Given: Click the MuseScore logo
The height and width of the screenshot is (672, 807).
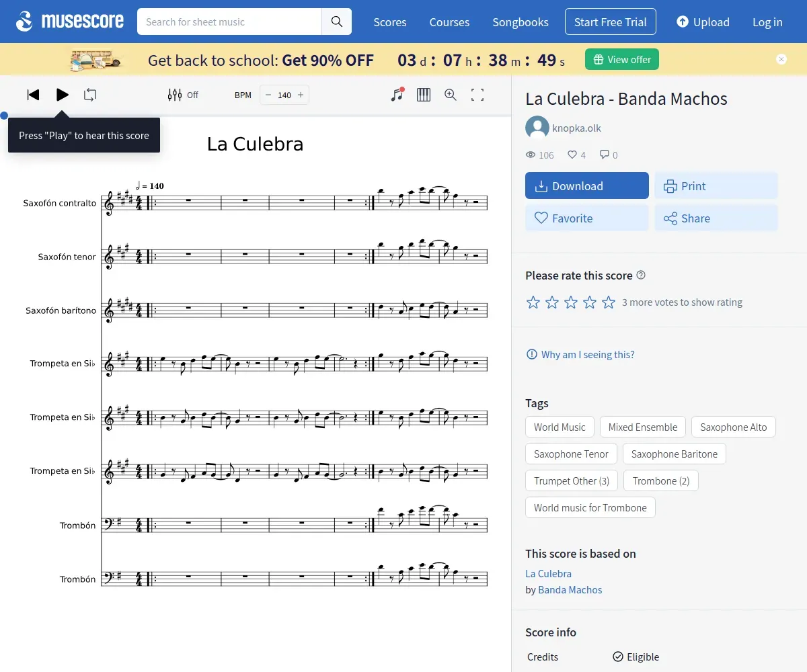Looking at the screenshot, I should point(70,22).
